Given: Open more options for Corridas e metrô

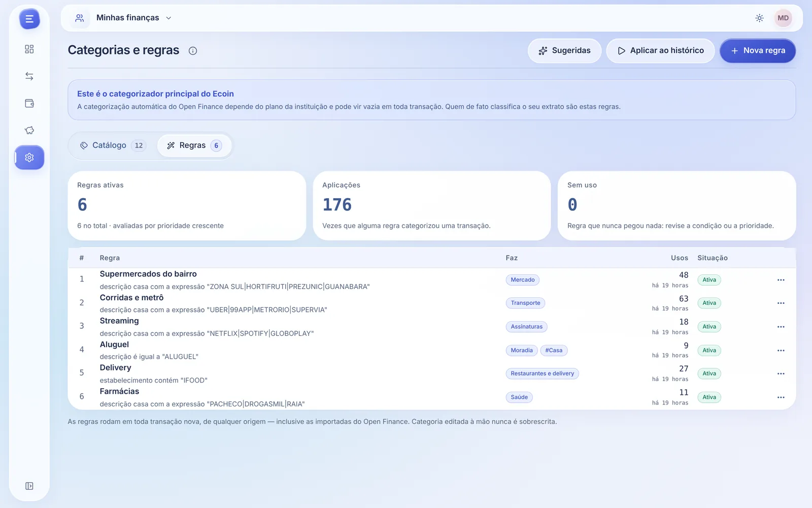Looking at the screenshot, I should (x=781, y=303).
